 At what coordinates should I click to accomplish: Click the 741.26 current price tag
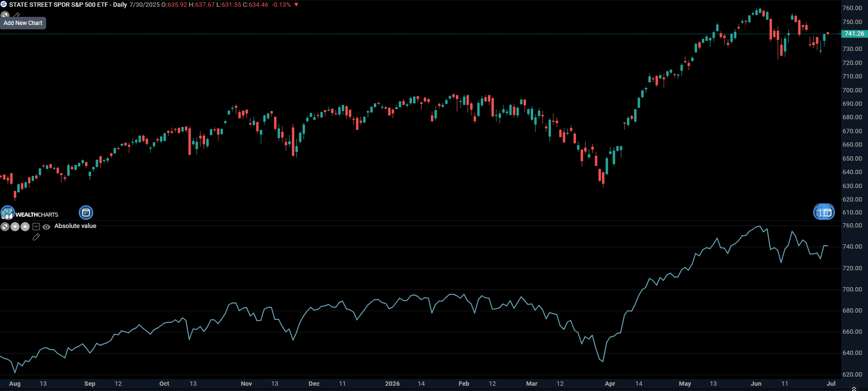(854, 34)
